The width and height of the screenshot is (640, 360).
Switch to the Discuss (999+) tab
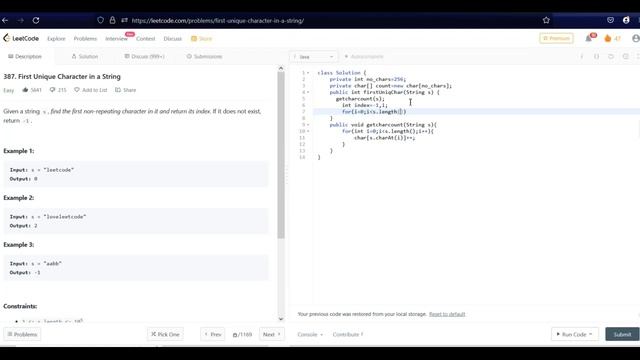(x=144, y=56)
